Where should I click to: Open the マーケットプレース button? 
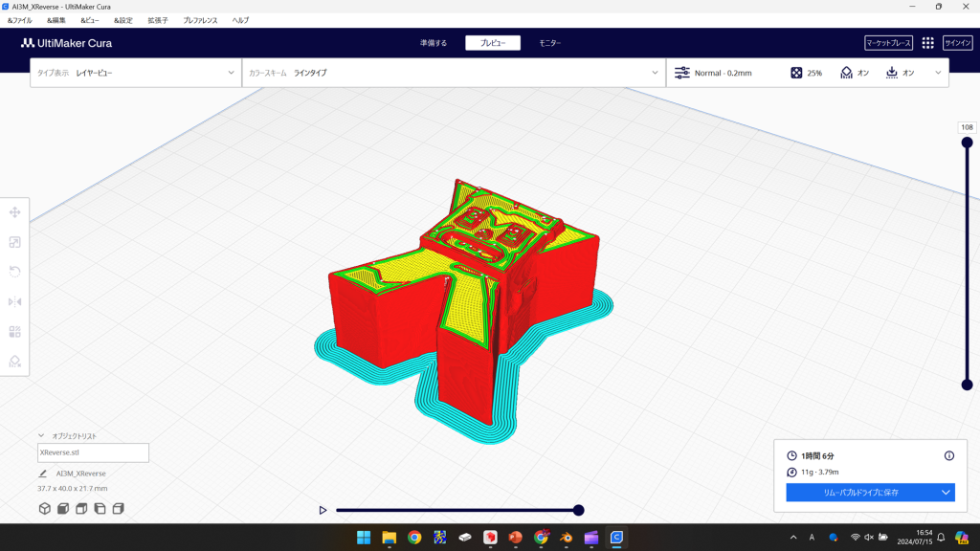pos(889,43)
